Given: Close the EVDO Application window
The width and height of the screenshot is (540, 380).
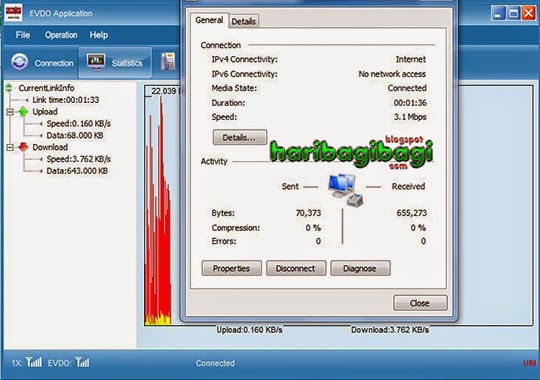Looking at the screenshot, I should [x=529, y=13].
